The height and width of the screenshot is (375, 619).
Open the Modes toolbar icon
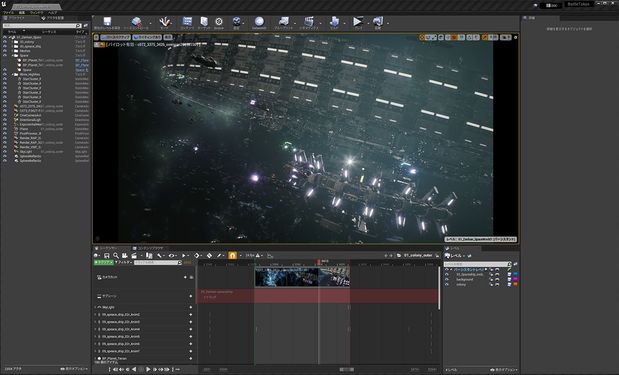pyautogui.click(x=164, y=21)
